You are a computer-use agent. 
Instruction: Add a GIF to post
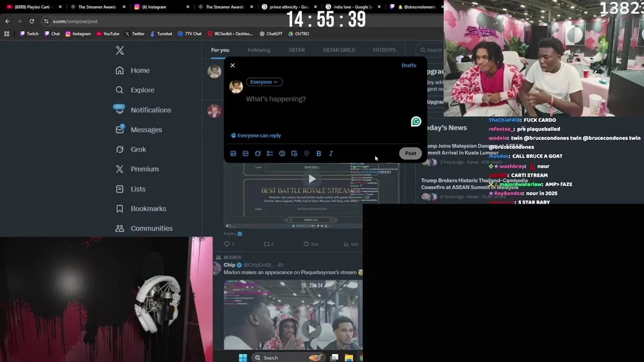[x=246, y=154]
